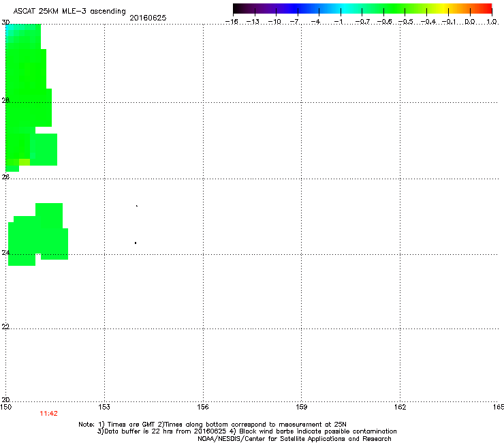Click the latitude label 22
The image size is (504, 443).
click(5, 326)
